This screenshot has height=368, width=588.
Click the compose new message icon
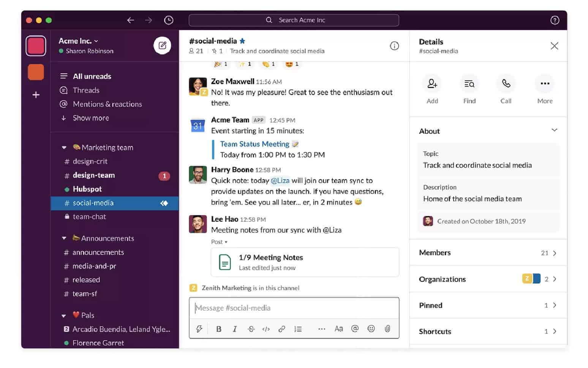click(162, 46)
